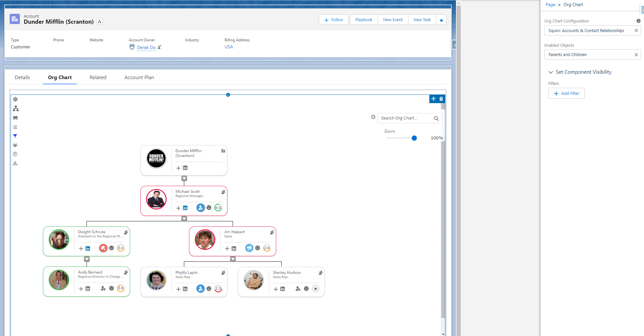
Task: Click change owner icon beside Derek Do
Action: 160,47
